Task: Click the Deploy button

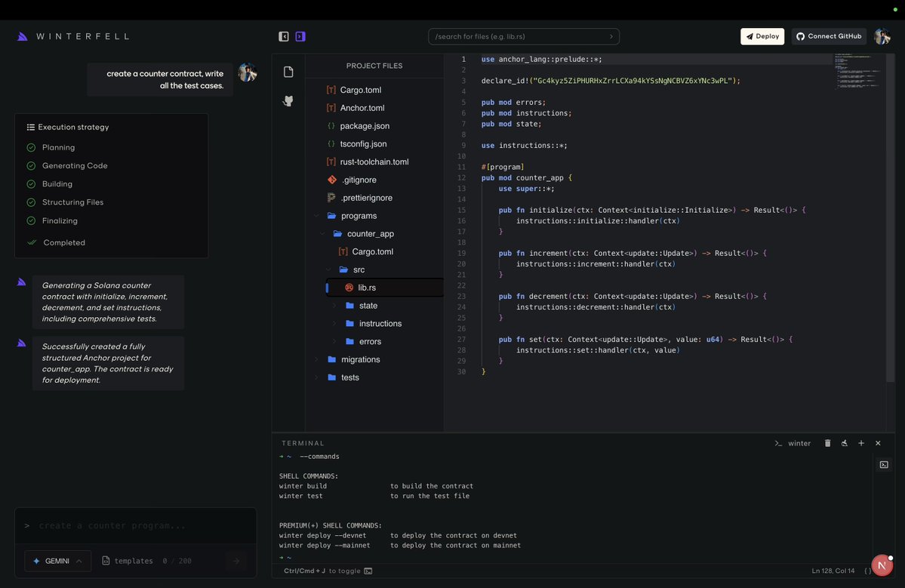Action: click(762, 35)
